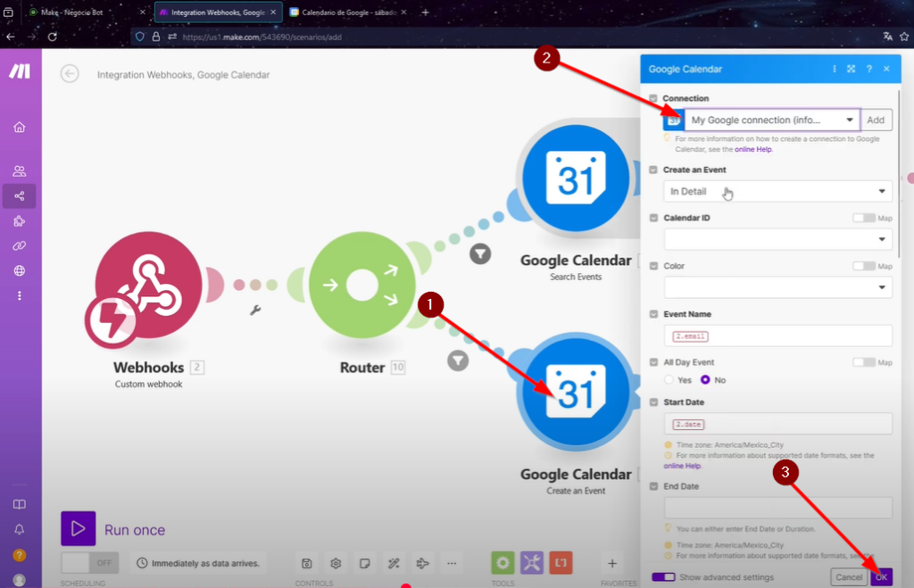Screen dimensions: 914x588
Task: Expand the Google Calendar panel to fullscreen
Action: 851,69
